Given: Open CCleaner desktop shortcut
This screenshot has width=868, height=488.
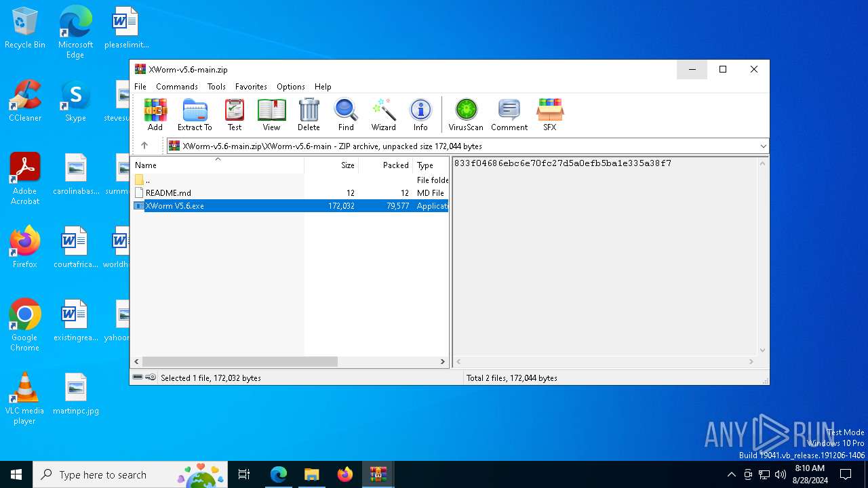Looking at the screenshot, I should (25, 101).
